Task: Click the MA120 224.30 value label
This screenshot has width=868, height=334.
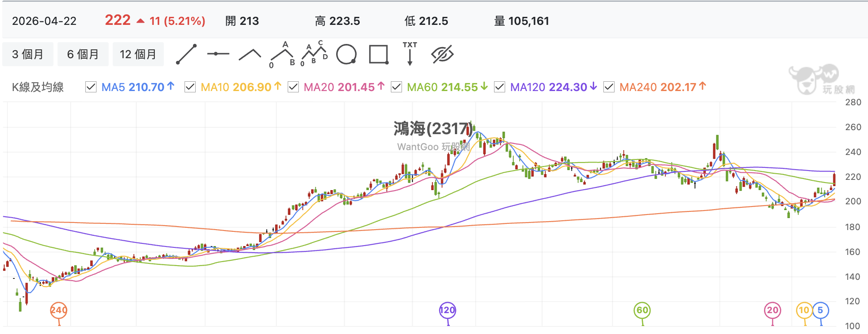Action: [x=553, y=87]
